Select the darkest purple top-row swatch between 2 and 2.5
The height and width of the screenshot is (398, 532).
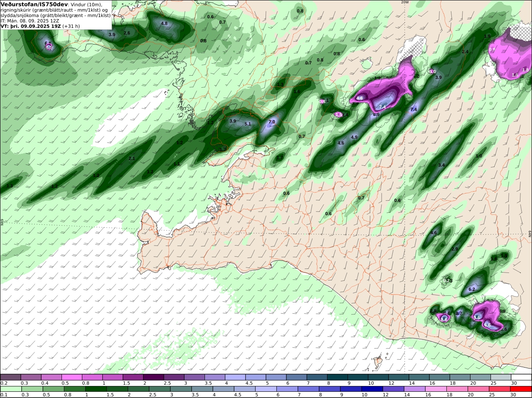click(154, 377)
